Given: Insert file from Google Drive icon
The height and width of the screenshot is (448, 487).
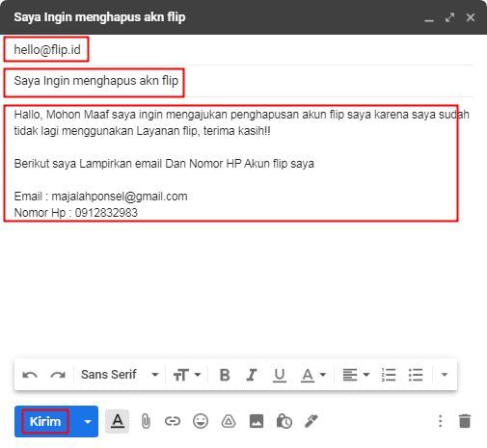Looking at the screenshot, I should 229,421.
